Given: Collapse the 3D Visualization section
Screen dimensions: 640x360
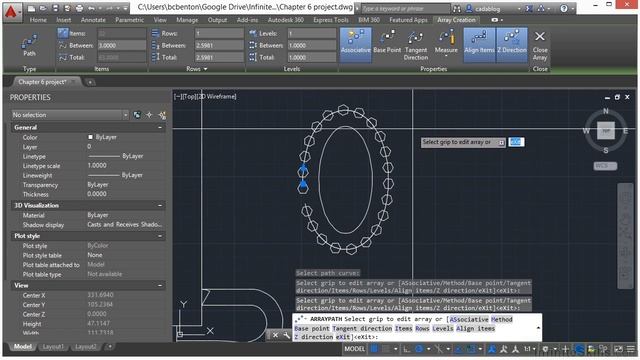Looking at the screenshot, I should click(x=160, y=205).
